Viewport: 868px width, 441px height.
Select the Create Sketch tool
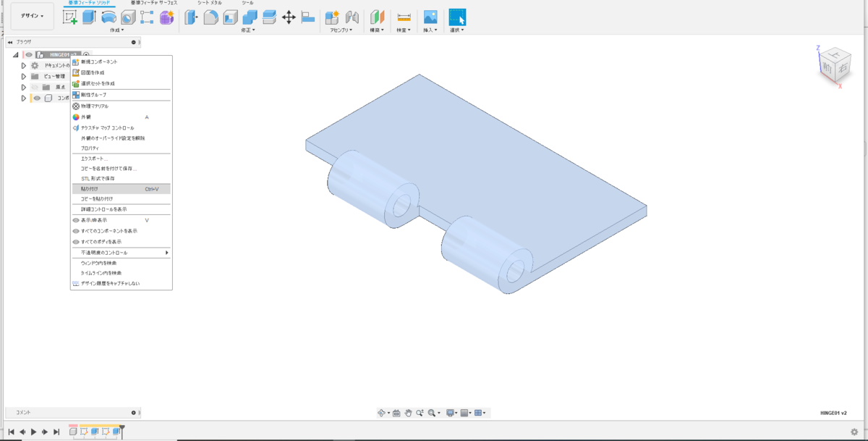(69, 17)
